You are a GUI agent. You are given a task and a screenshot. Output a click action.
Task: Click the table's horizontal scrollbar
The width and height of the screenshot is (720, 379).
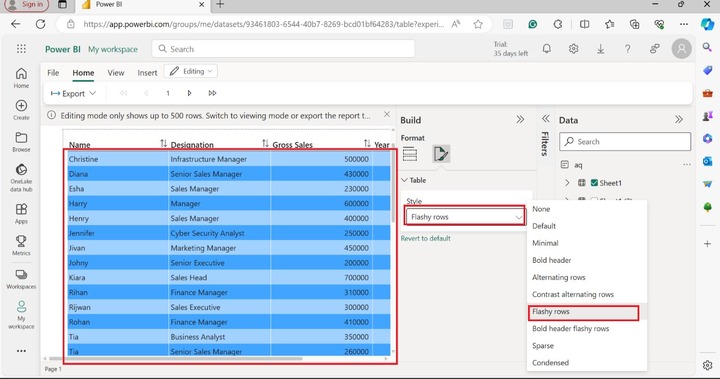[x=176, y=359]
